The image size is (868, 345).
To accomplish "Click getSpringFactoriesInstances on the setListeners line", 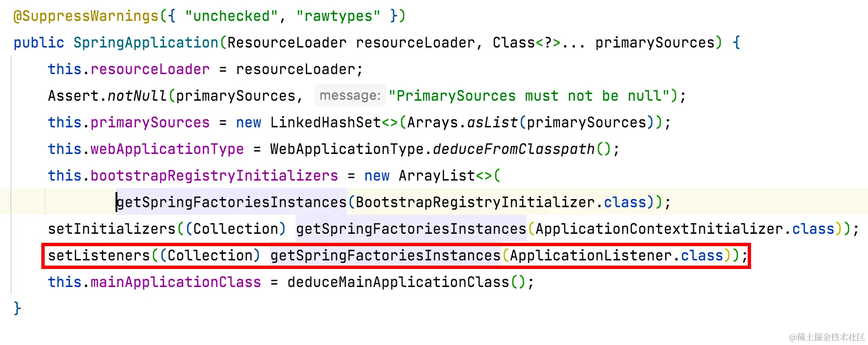I will pyautogui.click(x=386, y=256).
